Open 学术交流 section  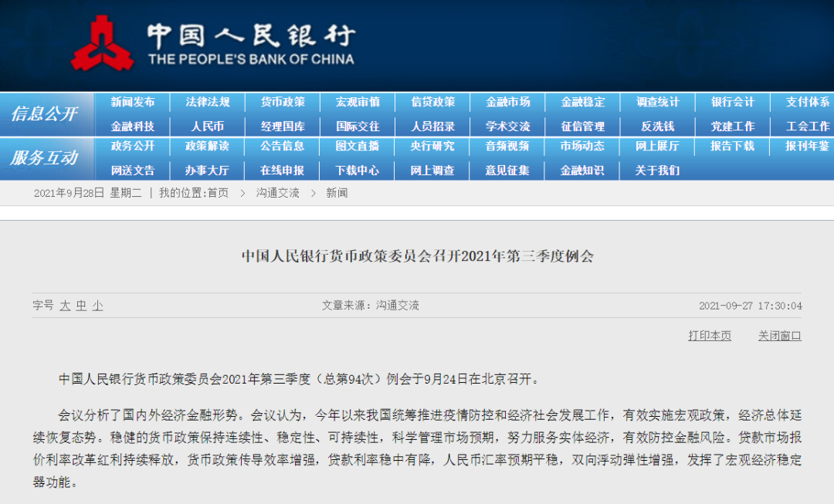point(507,126)
